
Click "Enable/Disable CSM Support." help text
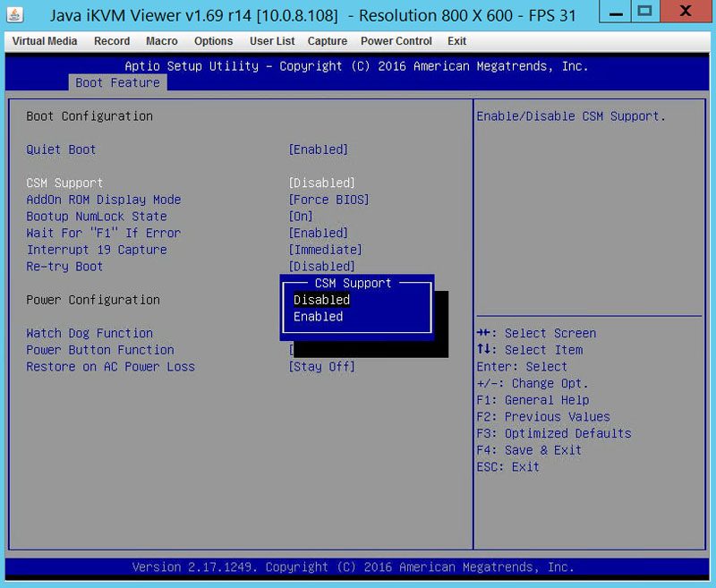571,116
